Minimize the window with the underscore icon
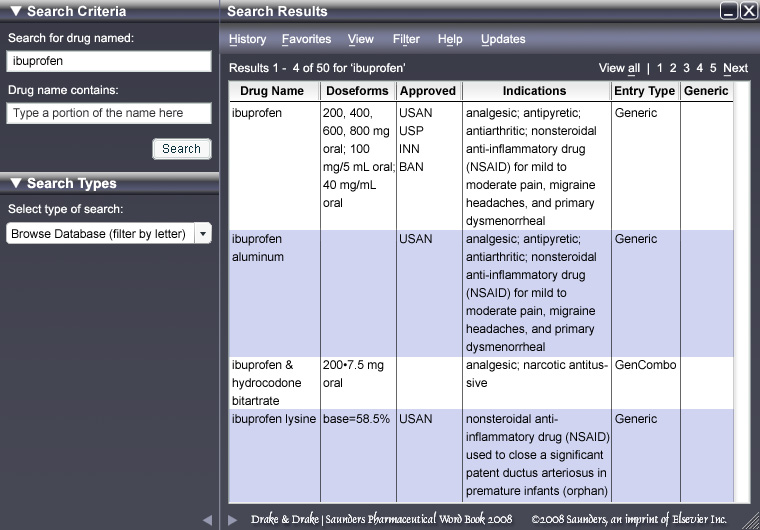 click(x=728, y=12)
